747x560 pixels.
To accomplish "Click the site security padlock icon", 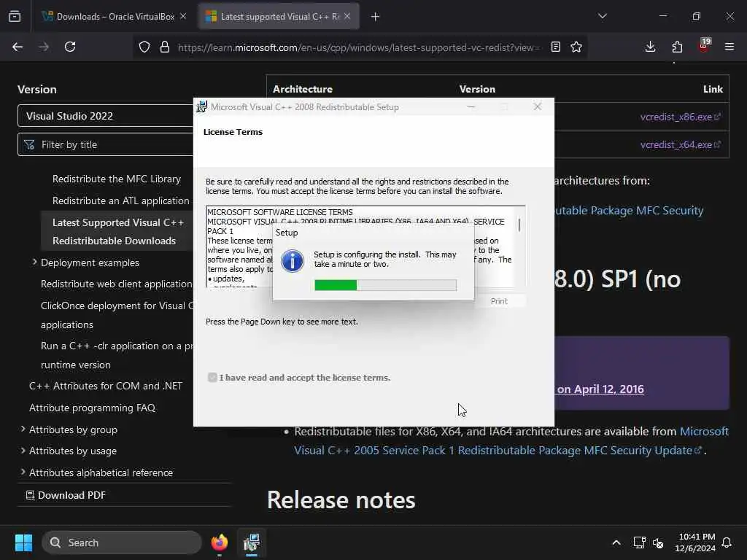I will 165,47.
